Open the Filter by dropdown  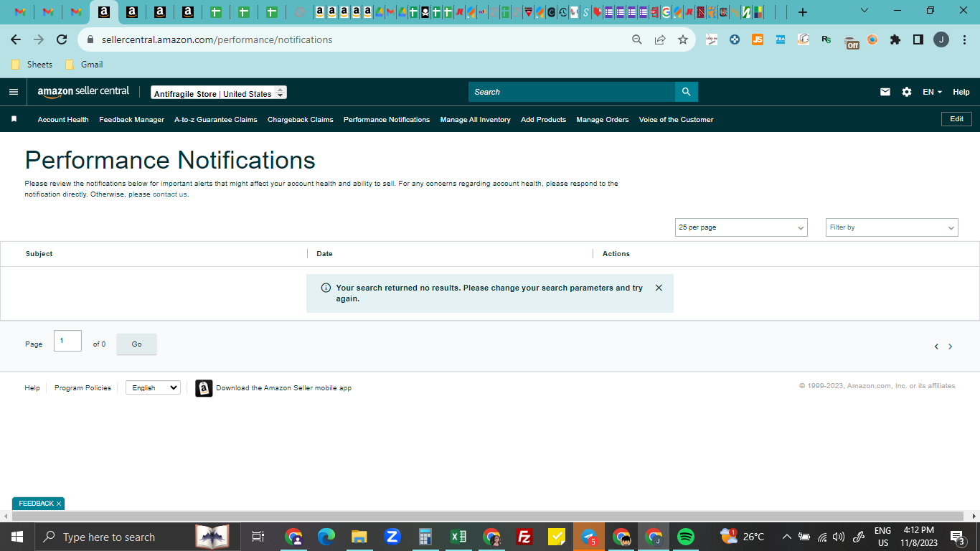892,227
